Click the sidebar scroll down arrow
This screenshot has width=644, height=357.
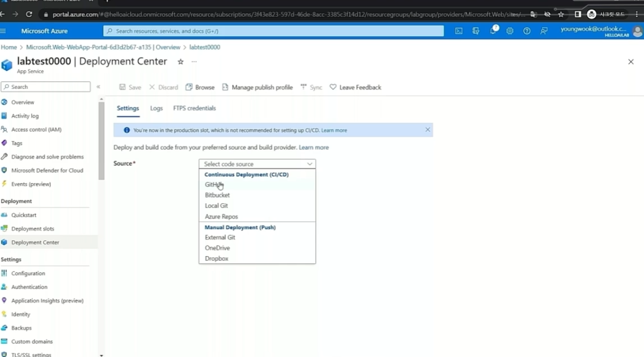[101, 355]
